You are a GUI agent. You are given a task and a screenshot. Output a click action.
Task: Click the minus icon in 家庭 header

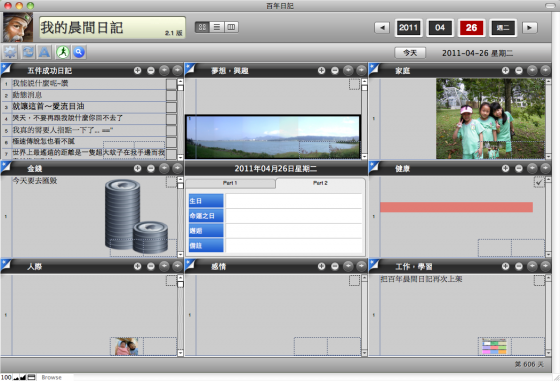pyautogui.click(x=519, y=70)
